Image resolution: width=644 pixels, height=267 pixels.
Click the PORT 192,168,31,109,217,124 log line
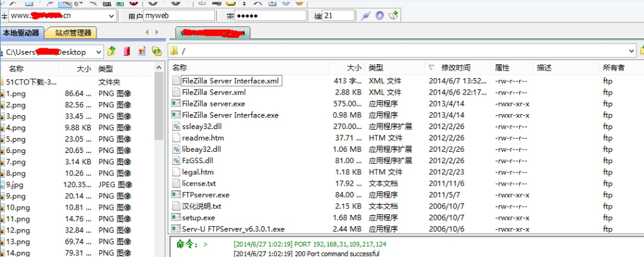click(310, 244)
